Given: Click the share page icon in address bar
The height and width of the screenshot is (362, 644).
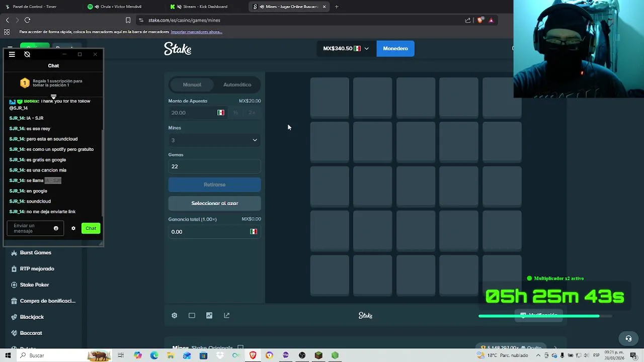Looking at the screenshot, I should point(468,20).
